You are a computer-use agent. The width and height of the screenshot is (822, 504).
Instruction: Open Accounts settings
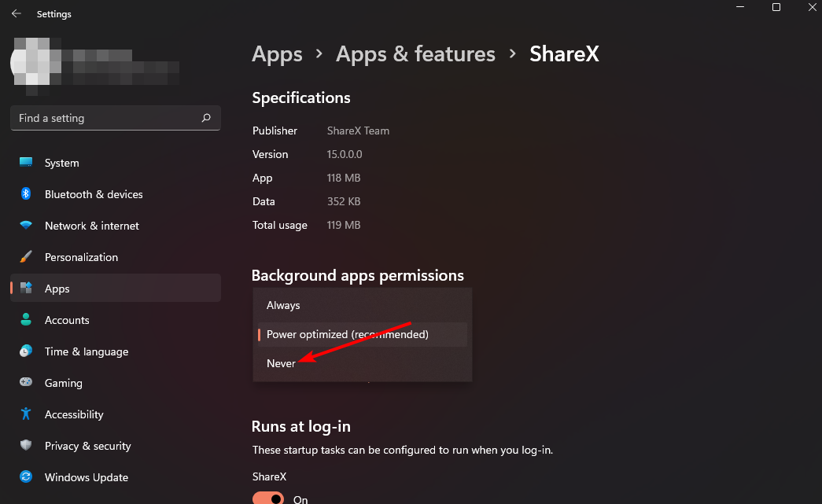(x=67, y=320)
